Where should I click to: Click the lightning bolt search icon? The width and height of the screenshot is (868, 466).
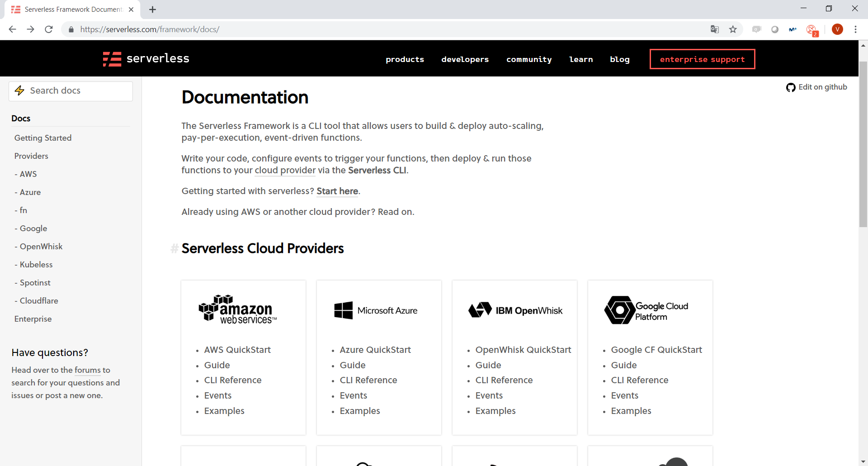(x=19, y=90)
